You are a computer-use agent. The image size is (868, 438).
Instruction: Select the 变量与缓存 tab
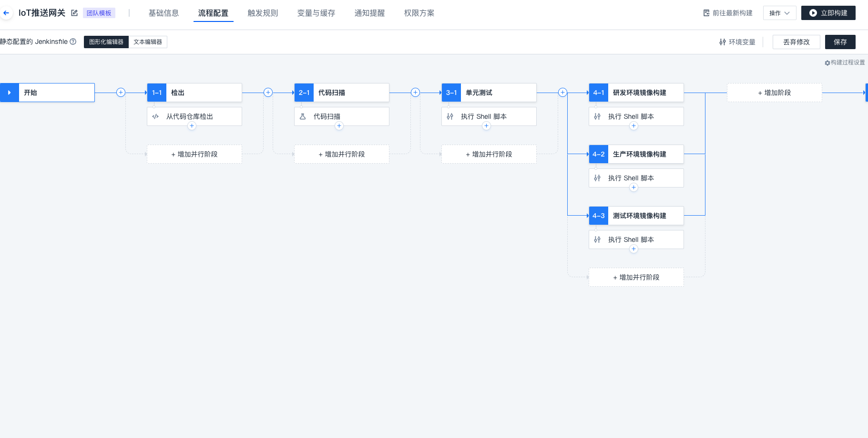[316, 13]
